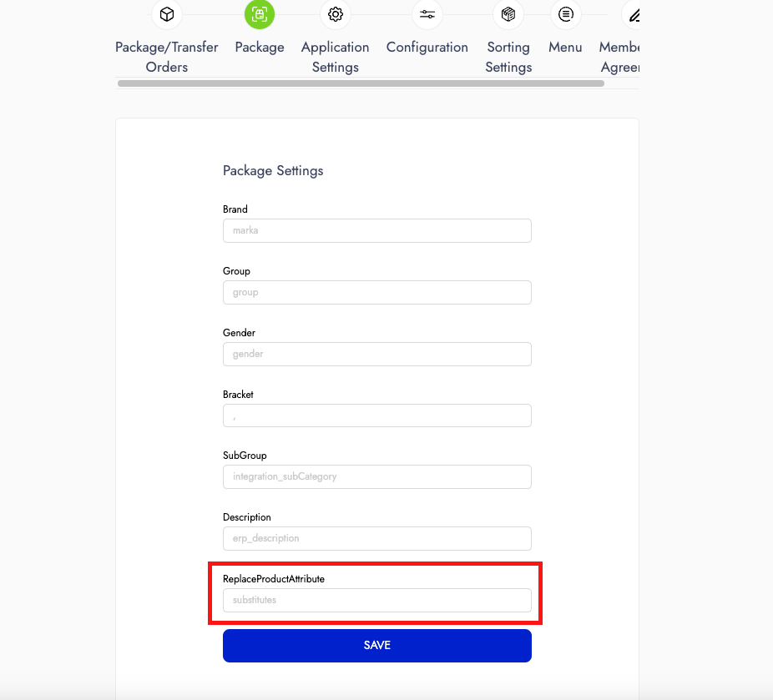Viewport: 773px width, 700px height.
Task: Open the Configuration tab label
Action: pos(427,48)
